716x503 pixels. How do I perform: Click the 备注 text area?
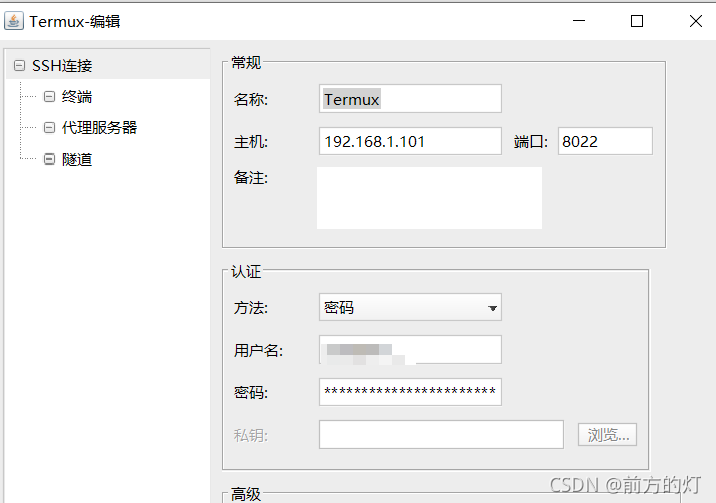pyautogui.click(x=429, y=198)
